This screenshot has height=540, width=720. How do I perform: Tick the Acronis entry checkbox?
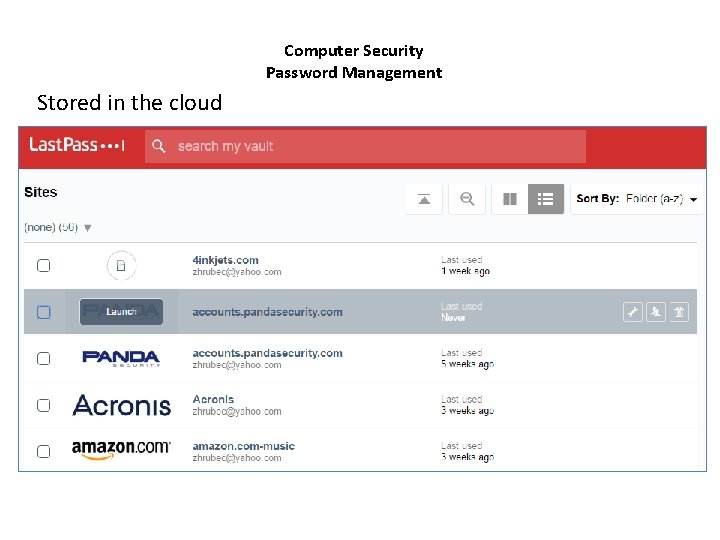click(43, 405)
